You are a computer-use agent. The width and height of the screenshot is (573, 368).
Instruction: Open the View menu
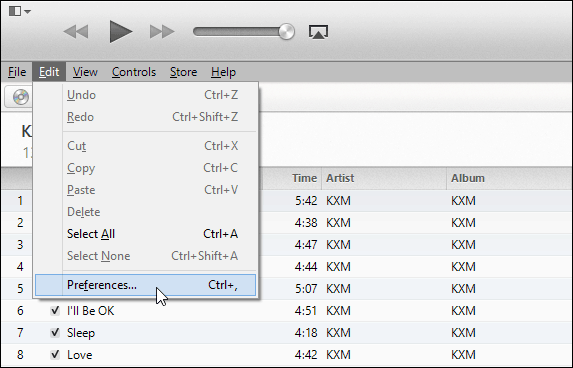coord(85,72)
